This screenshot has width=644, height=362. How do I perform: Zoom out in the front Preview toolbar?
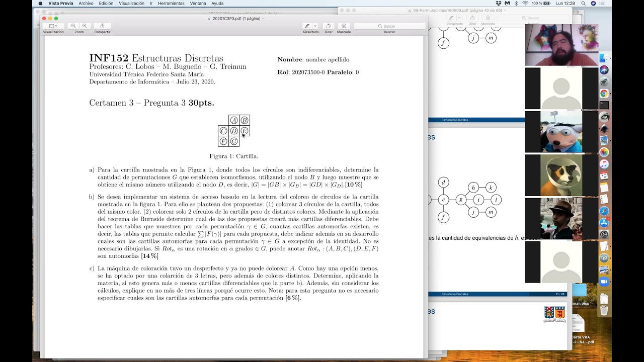tap(73, 26)
